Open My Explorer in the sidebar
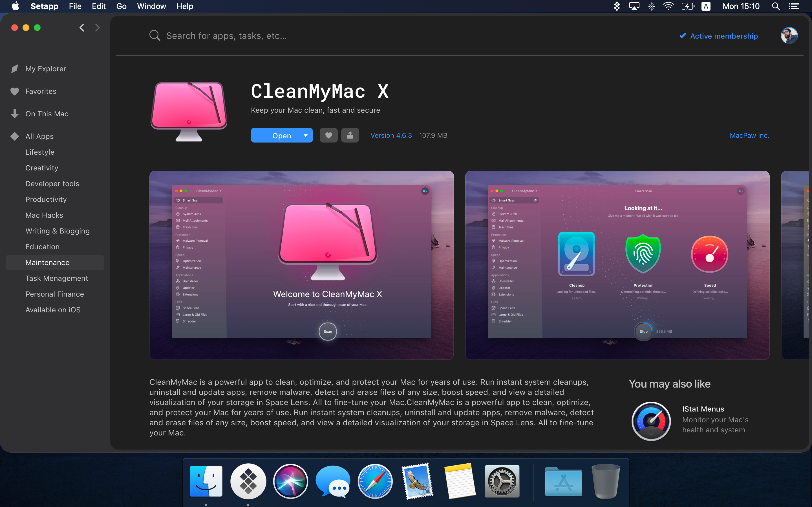812x507 pixels. click(x=46, y=69)
